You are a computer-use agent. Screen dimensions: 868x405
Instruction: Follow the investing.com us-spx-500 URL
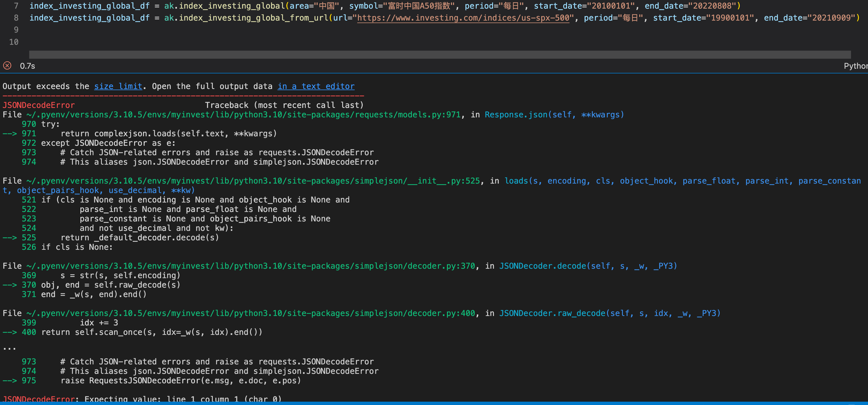pyautogui.click(x=463, y=18)
